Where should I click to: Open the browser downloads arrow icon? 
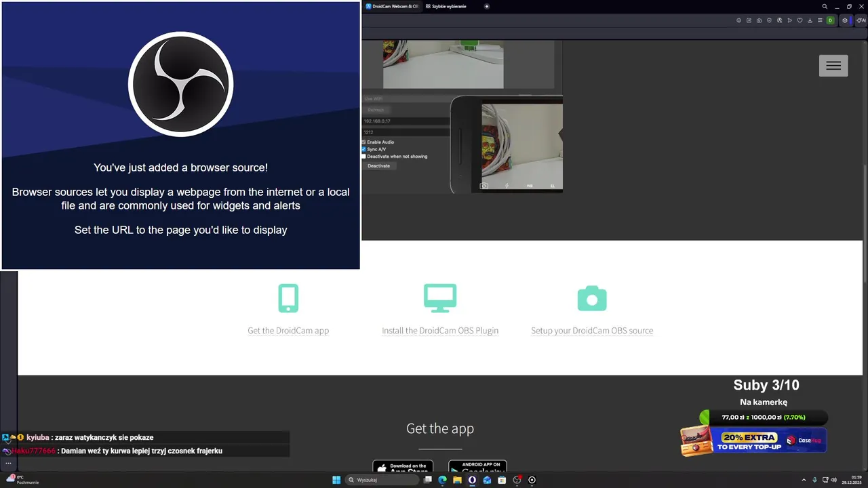tap(810, 20)
